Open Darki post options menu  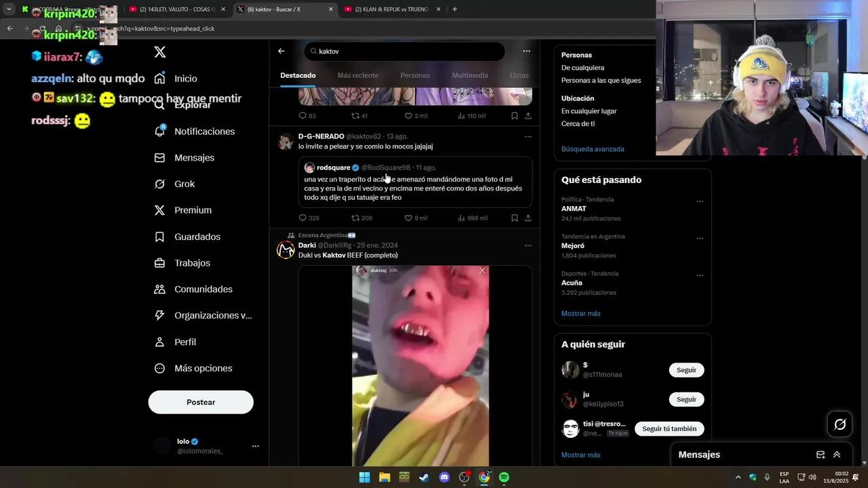[x=528, y=245]
